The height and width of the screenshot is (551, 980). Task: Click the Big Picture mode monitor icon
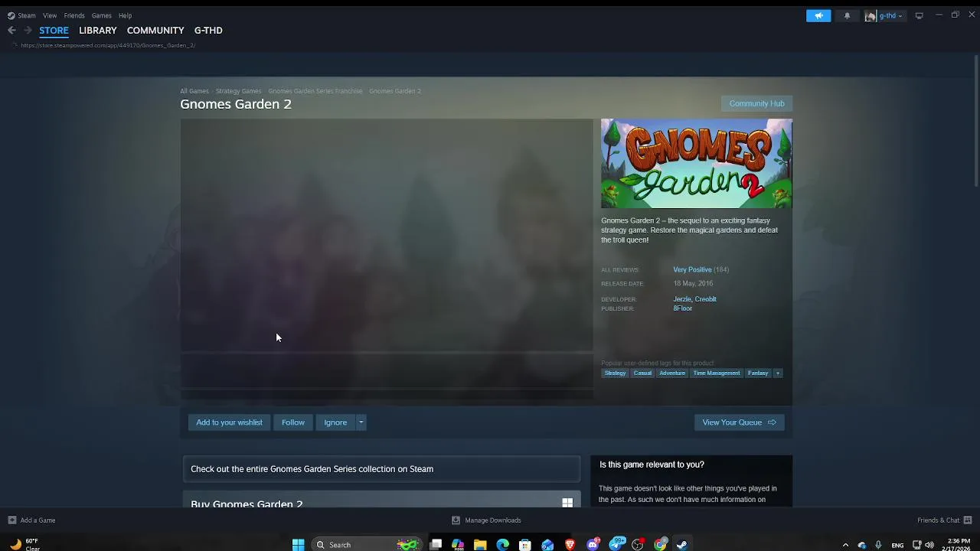919,15
